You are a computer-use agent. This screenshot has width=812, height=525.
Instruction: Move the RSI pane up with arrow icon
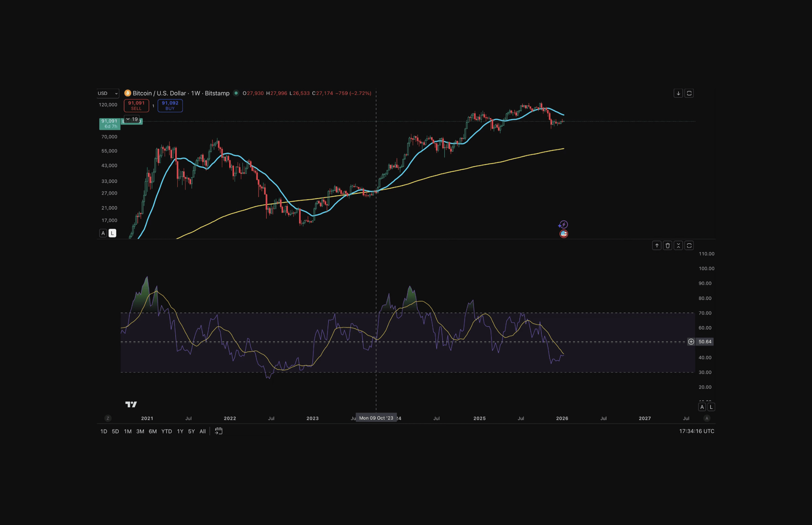657,246
